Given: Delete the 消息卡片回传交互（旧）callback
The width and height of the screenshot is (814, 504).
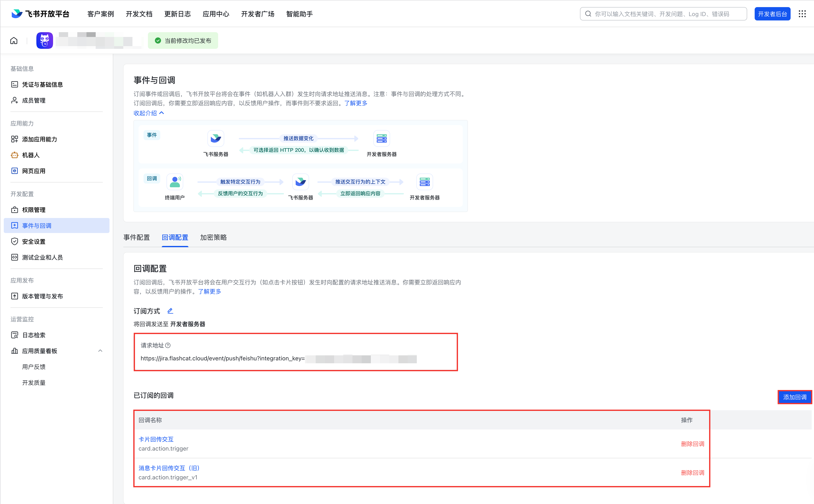Looking at the screenshot, I should coord(692,472).
